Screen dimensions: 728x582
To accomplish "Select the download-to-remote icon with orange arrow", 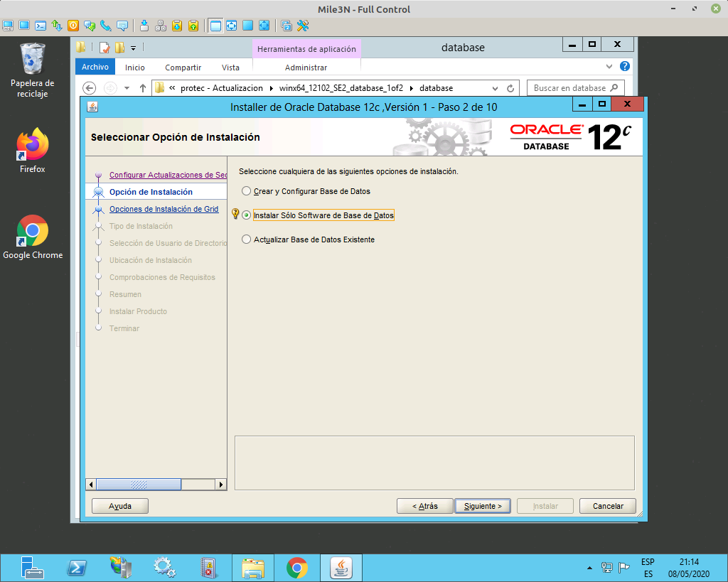I will (176, 26).
